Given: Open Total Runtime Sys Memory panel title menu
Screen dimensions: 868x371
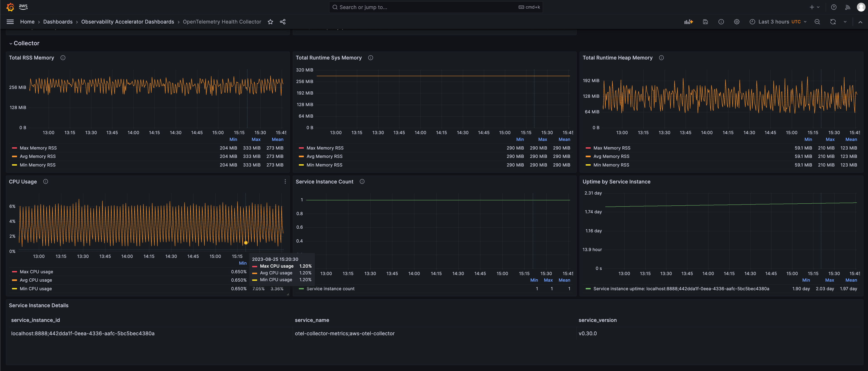Looking at the screenshot, I should click(328, 58).
